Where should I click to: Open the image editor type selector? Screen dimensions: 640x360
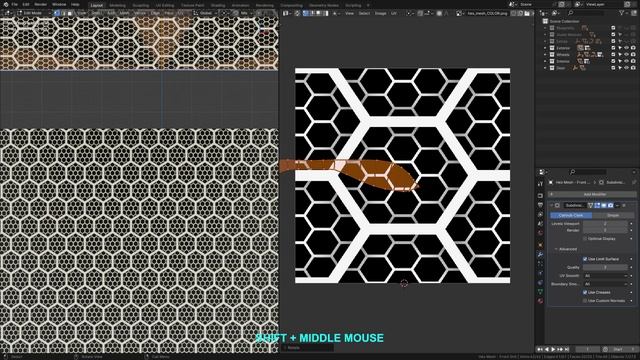[x=287, y=13]
